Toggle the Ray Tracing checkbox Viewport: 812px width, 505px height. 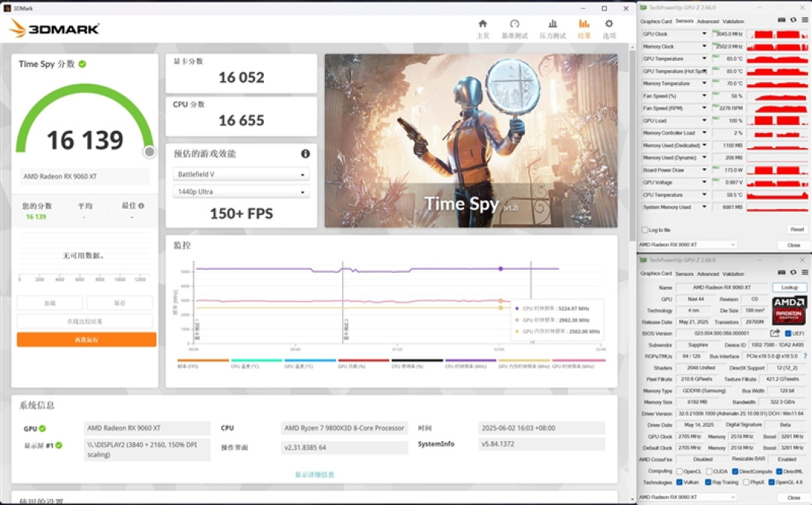click(708, 482)
